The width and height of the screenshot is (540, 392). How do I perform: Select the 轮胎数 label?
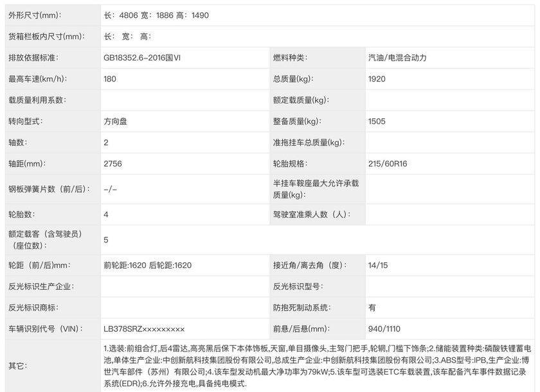[x=22, y=215]
